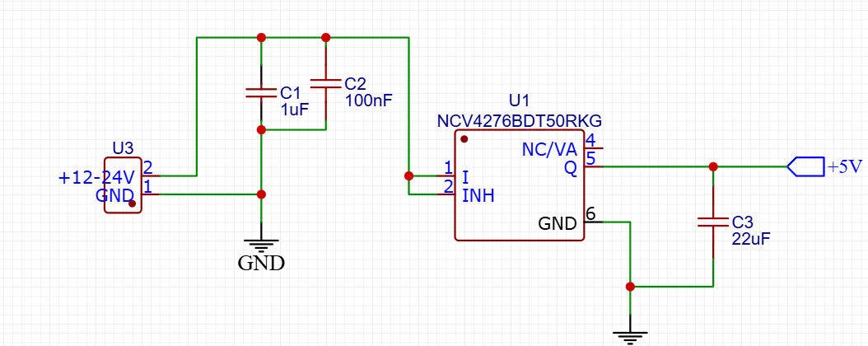Select the U3 connector symbol body
This screenshot has width=868, height=346.
pyautogui.click(x=124, y=186)
